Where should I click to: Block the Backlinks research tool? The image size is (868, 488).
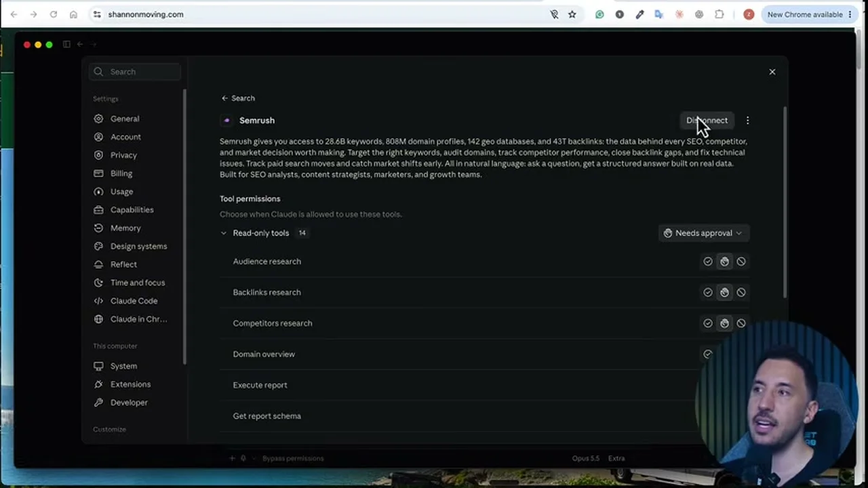741,293
